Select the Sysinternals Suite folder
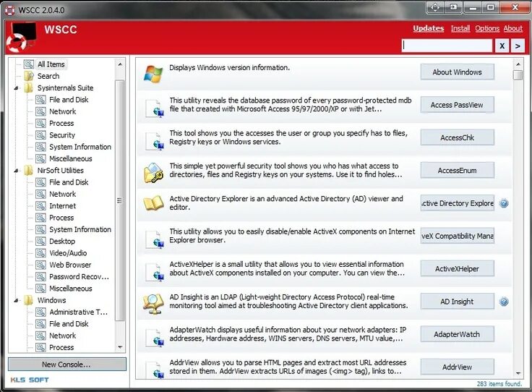This screenshot has height=392, width=532. 65,88
